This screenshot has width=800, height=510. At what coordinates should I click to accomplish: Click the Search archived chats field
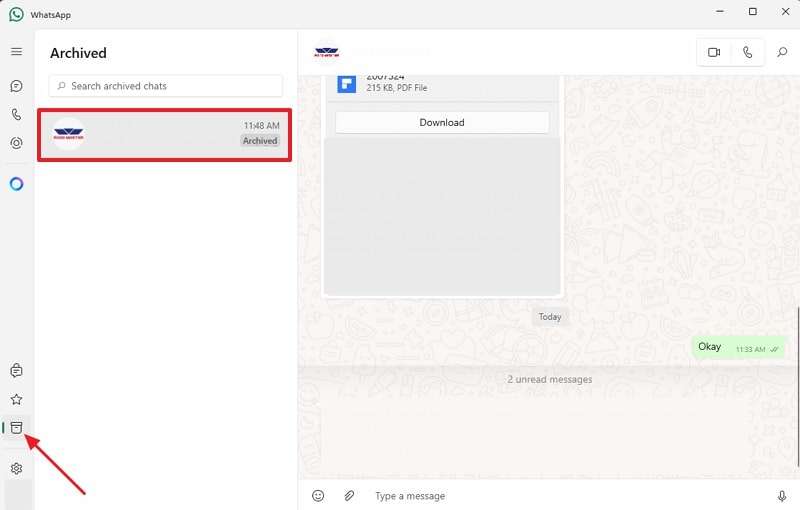(x=166, y=86)
